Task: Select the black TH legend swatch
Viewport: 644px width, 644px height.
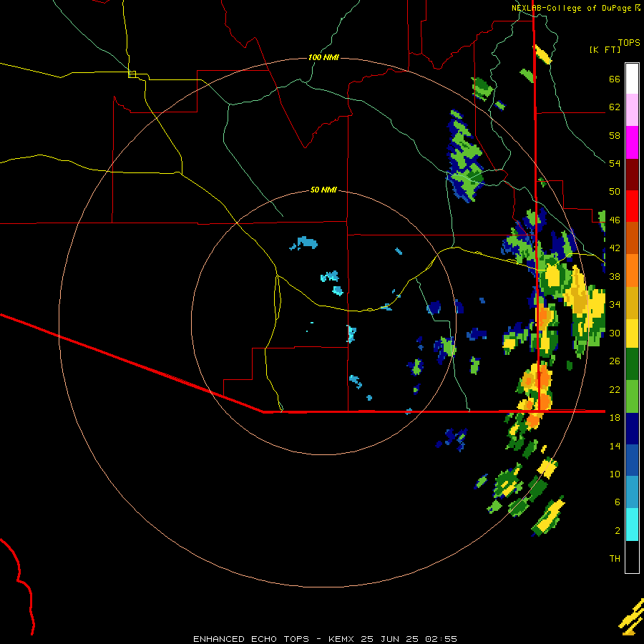Action: tap(632, 557)
